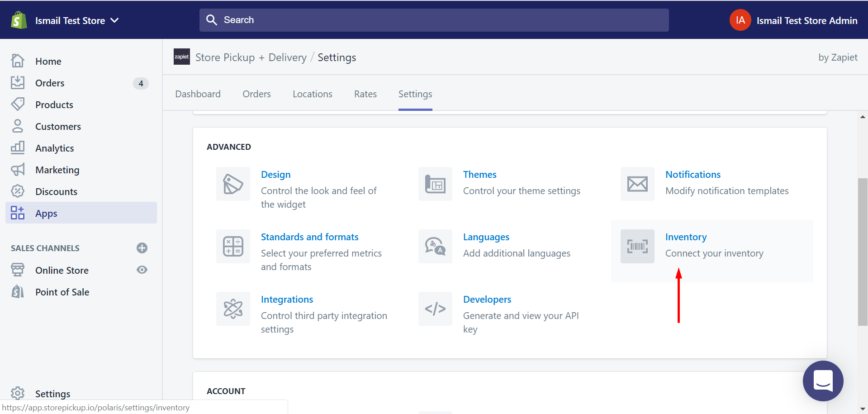Open Customers in the sidebar
The image size is (868, 414).
[58, 126]
